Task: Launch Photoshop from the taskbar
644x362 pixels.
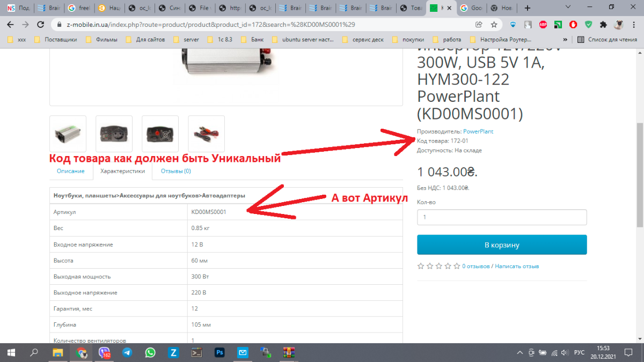Action: point(219,353)
